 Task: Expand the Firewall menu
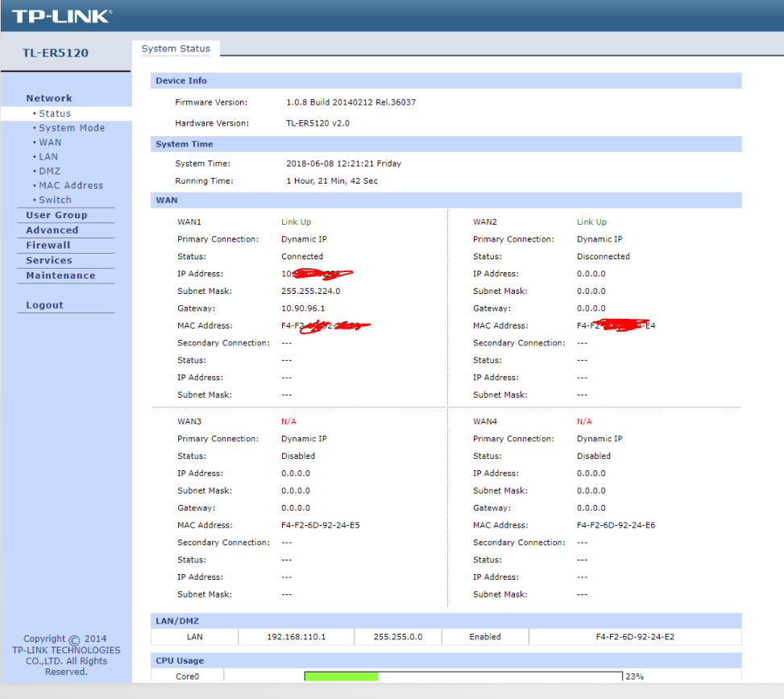[48, 246]
